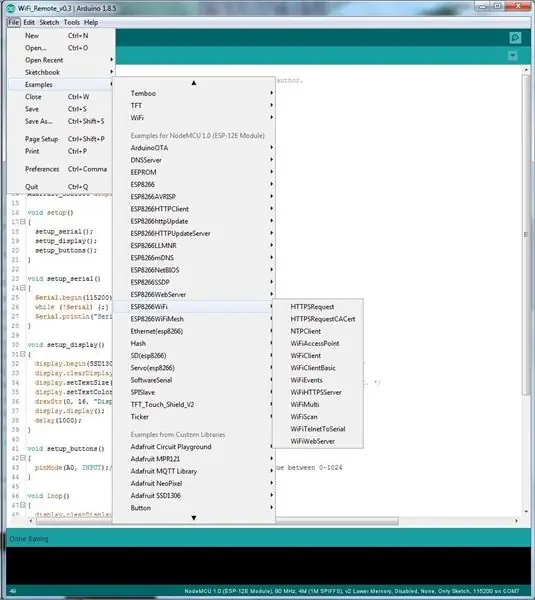Viewport: 535px width, 600px height.
Task: Open Ticker examples
Action: pos(194,417)
